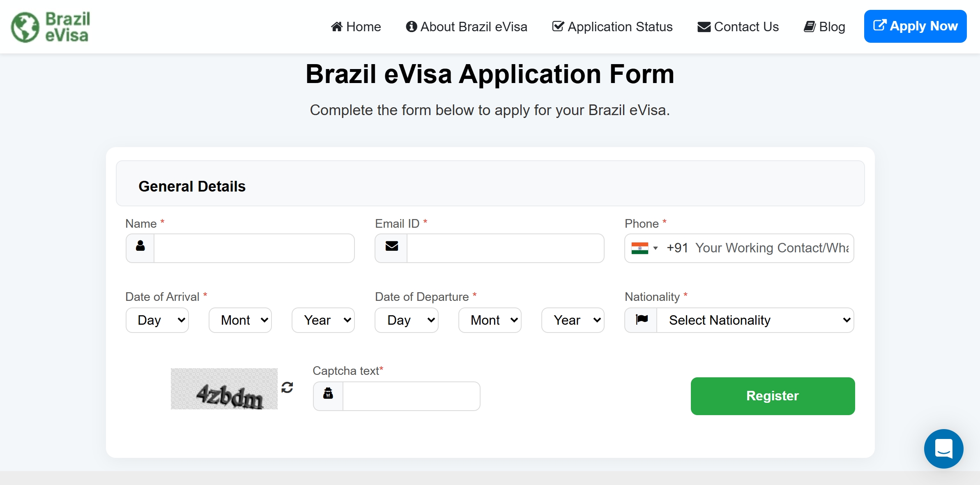
Task: Open the India flag country code selector
Action: [x=644, y=248]
